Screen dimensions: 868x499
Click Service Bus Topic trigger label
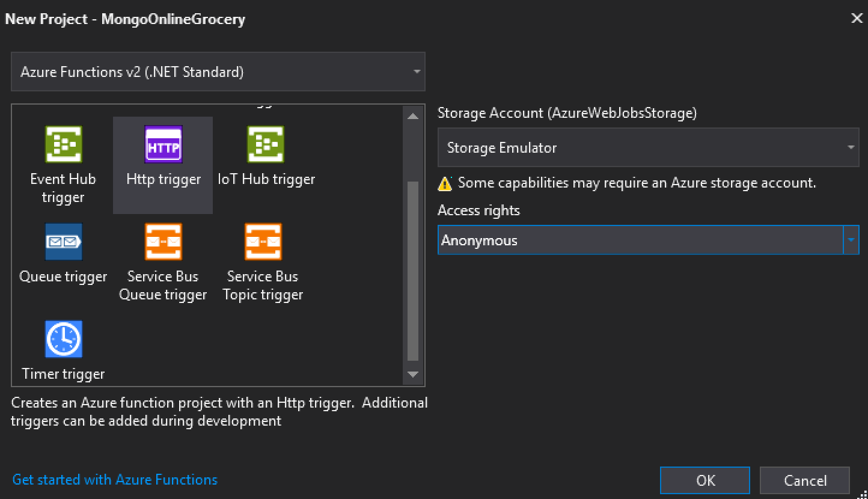[x=263, y=286]
